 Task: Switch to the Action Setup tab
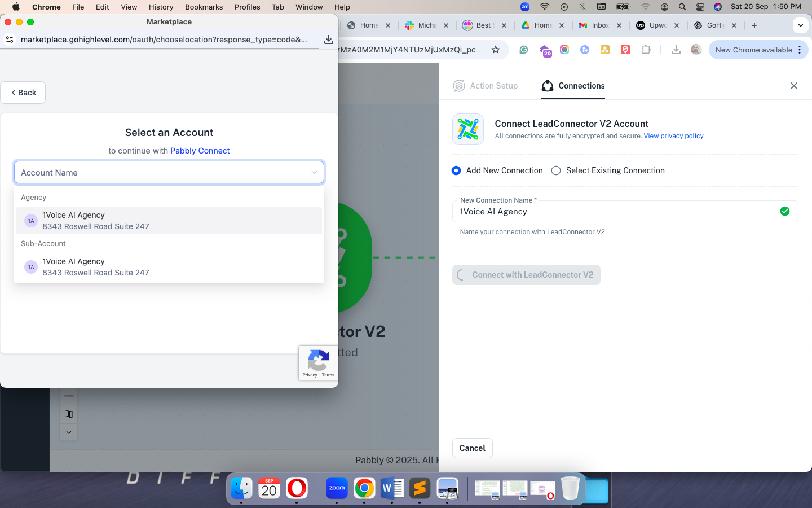[486, 86]
